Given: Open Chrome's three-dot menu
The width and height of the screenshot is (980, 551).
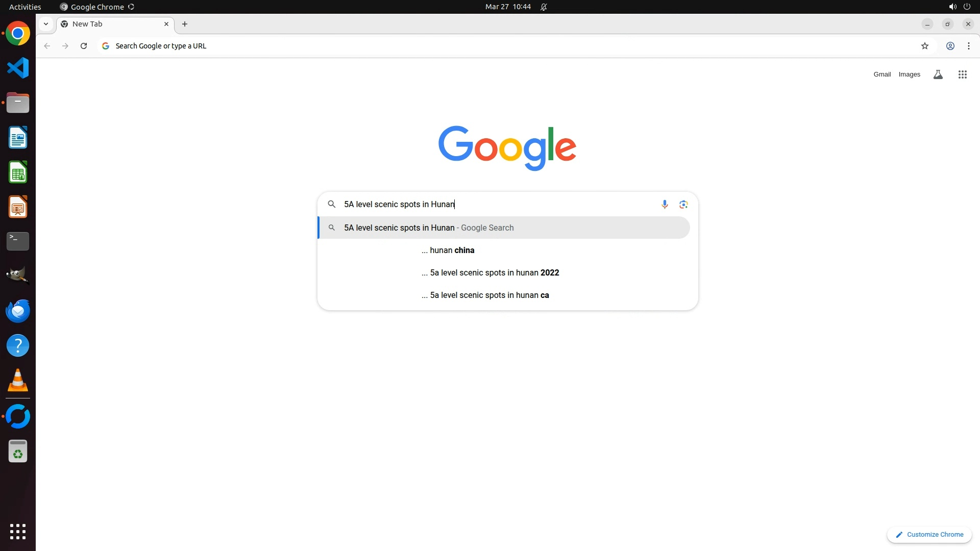Looking at the screenshot, I should pos(968,46).
